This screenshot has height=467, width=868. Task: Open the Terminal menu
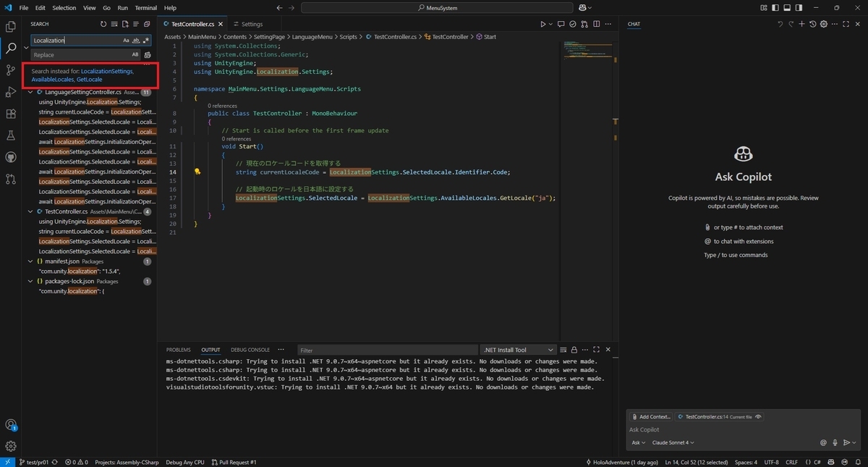pyautogui.click(x=146, y=7)
